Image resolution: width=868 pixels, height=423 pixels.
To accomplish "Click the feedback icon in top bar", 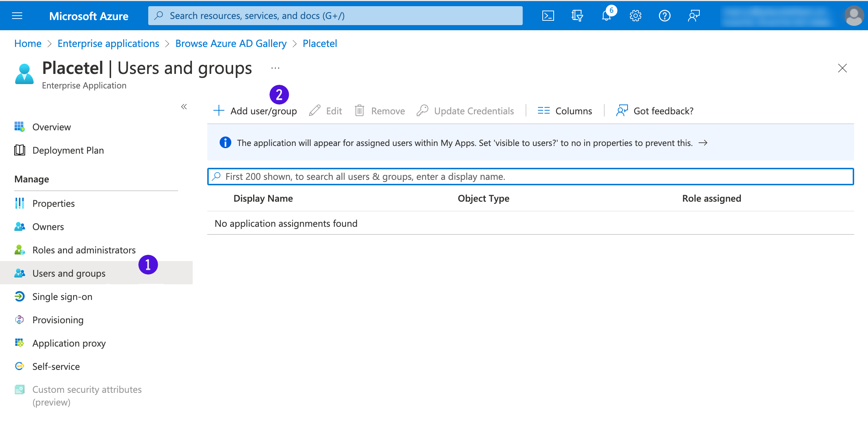I will coord(694,16).
